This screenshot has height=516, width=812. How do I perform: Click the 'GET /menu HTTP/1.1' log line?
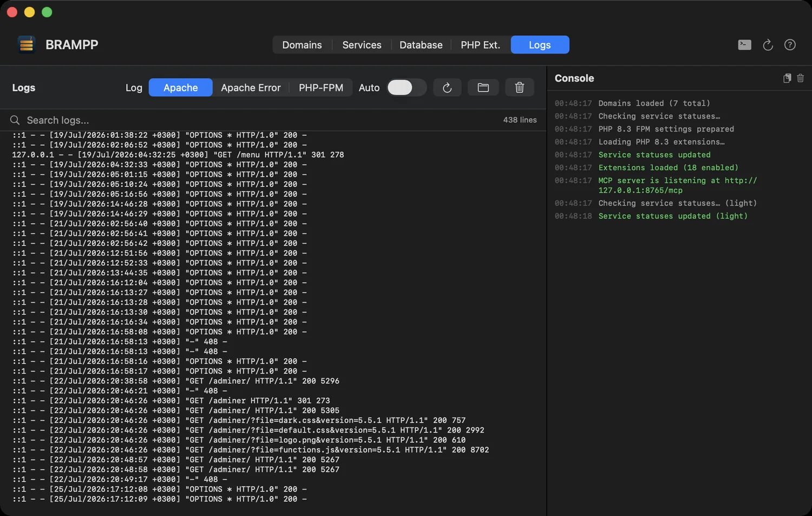pyautogui.click(x=178, y=155)
